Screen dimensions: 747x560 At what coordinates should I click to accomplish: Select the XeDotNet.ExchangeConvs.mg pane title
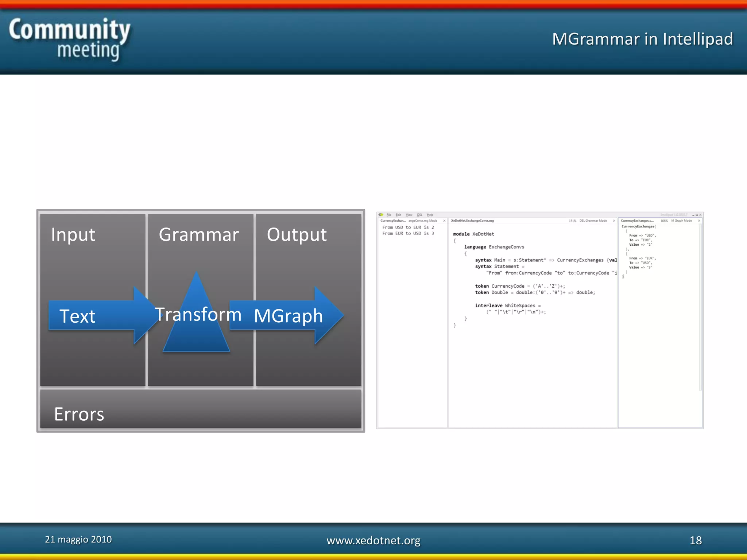[x=472, y=221]
